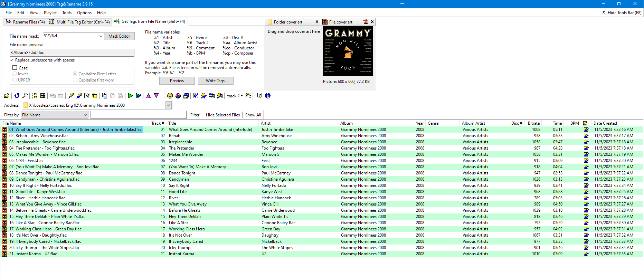The height and width of the screenshot is (277, 644).
Task: Click the question mark help icon
Action: (x=260, y=96)
